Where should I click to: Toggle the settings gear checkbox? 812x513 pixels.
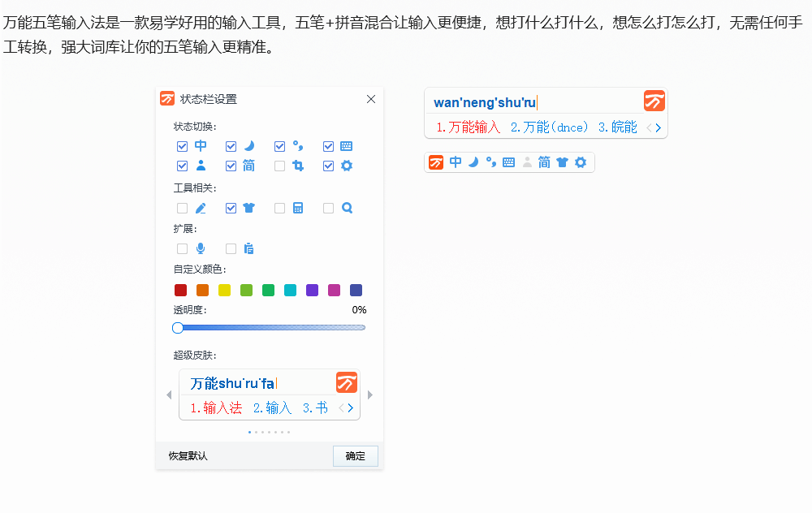click(328, 166)
